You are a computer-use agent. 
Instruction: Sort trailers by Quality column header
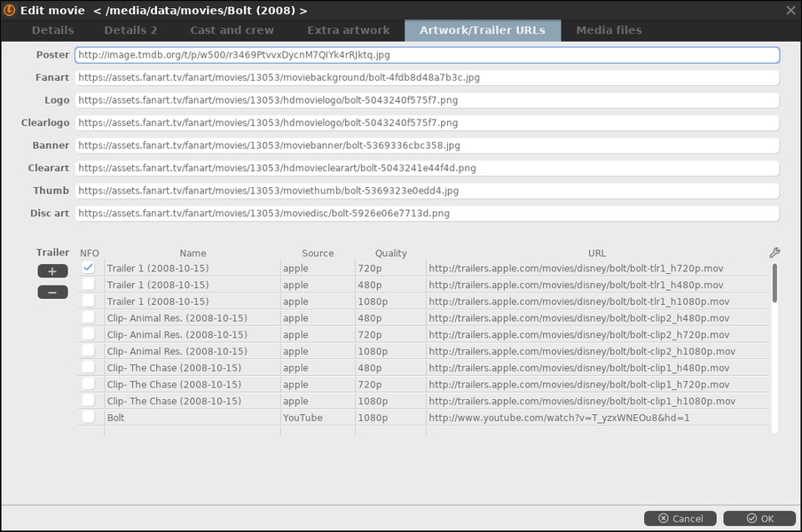click(390, 254)
